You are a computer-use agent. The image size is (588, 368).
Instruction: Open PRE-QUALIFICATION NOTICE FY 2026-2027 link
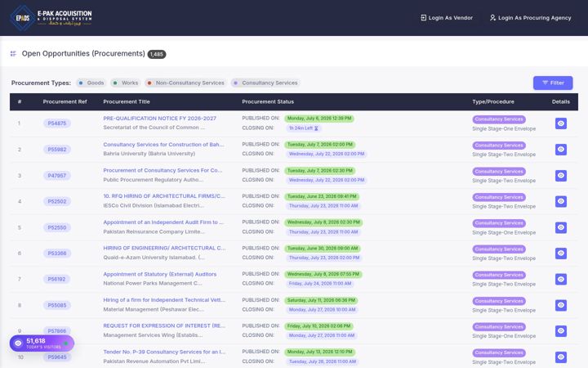[160, 119]
